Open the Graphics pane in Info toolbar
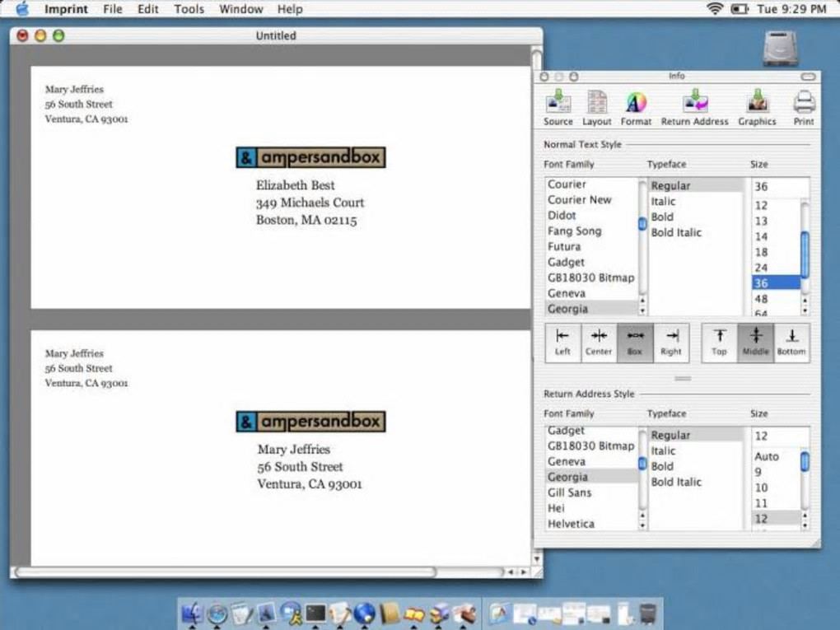840x630 pixels. (x=757, y=108)
